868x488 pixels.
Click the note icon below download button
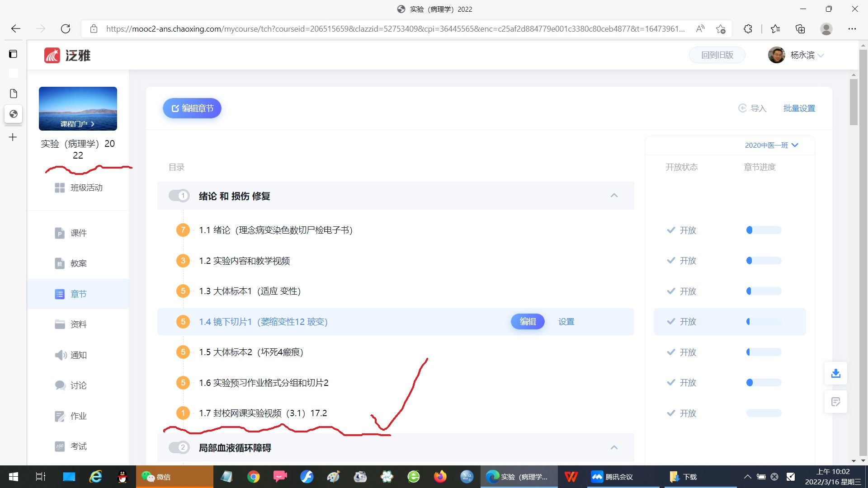coord(835,402)
